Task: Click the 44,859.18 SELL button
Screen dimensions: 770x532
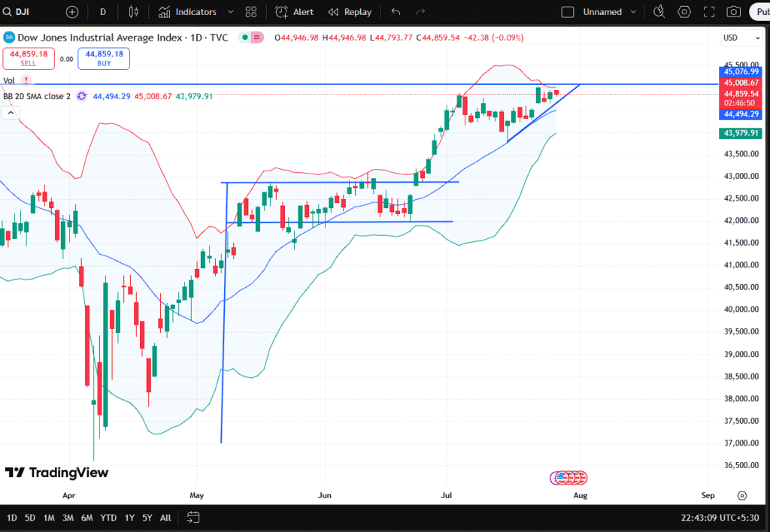Action: [x=29, y=59]
